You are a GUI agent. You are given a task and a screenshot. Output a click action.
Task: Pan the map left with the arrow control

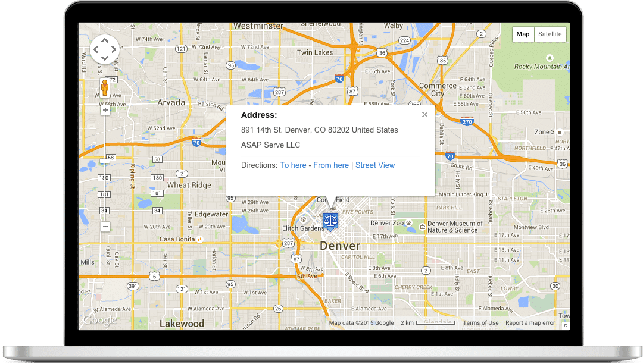pos(96,49)
